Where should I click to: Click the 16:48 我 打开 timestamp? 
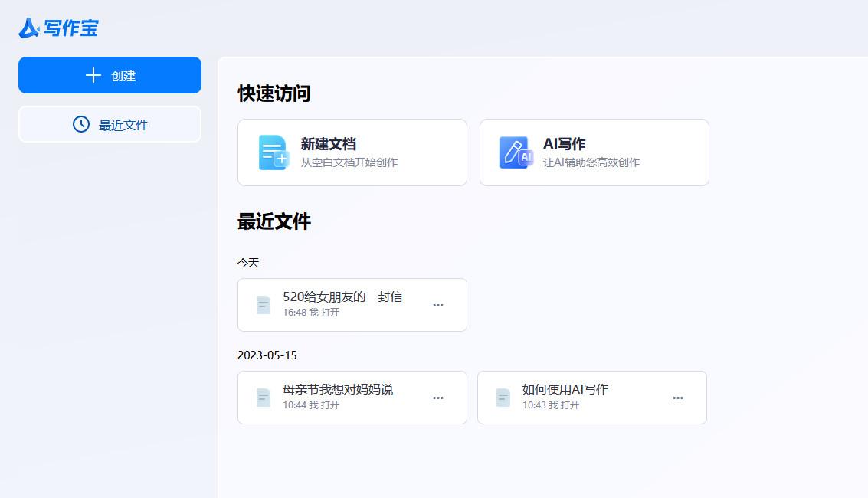(311, 312)
